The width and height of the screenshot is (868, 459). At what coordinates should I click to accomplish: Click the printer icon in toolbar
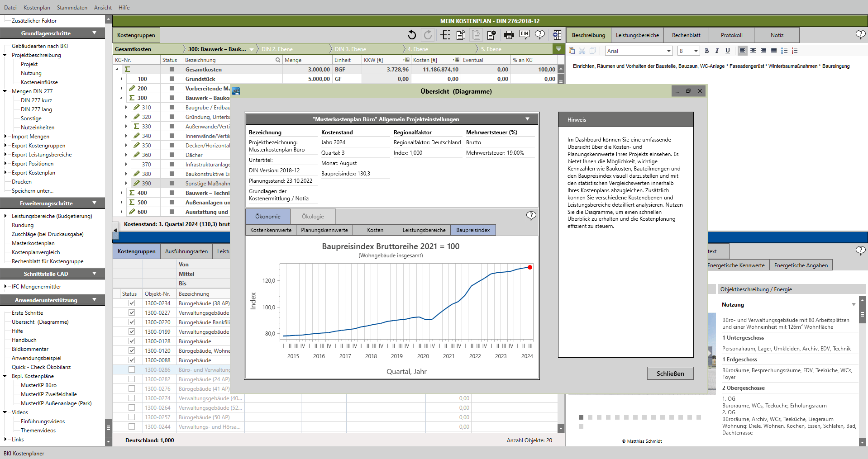click(509, 35)
